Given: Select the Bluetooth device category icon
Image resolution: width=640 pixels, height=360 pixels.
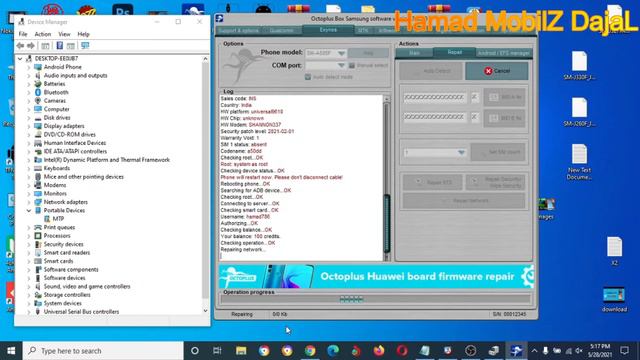Looking at the screenshot, I should (x=38, y=92).
